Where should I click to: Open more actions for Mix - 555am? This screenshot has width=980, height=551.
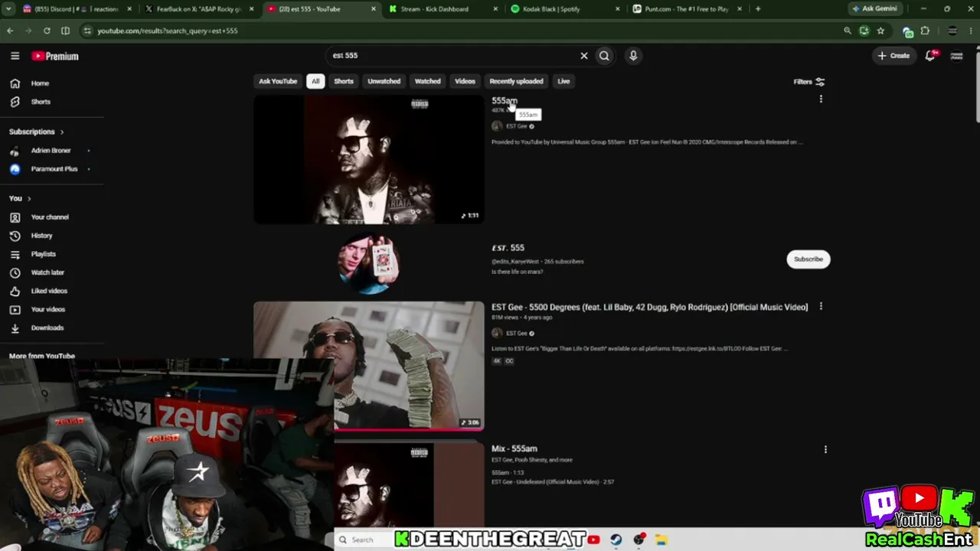click(825, 449)
